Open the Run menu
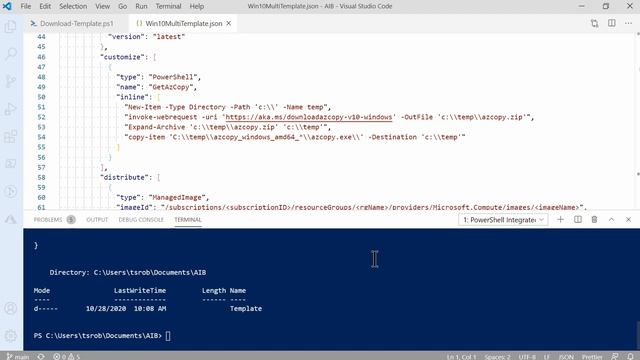This screenshot has width=640, height=360. tap(141, 6)
